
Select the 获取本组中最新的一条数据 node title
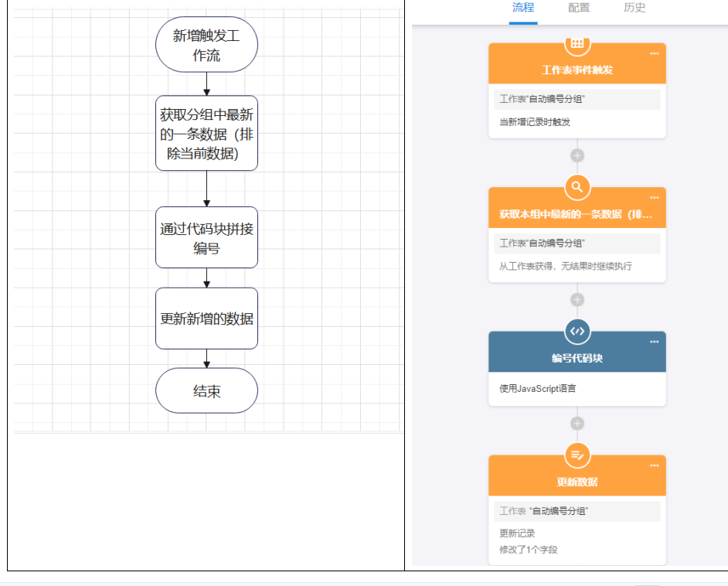point(576,214)
